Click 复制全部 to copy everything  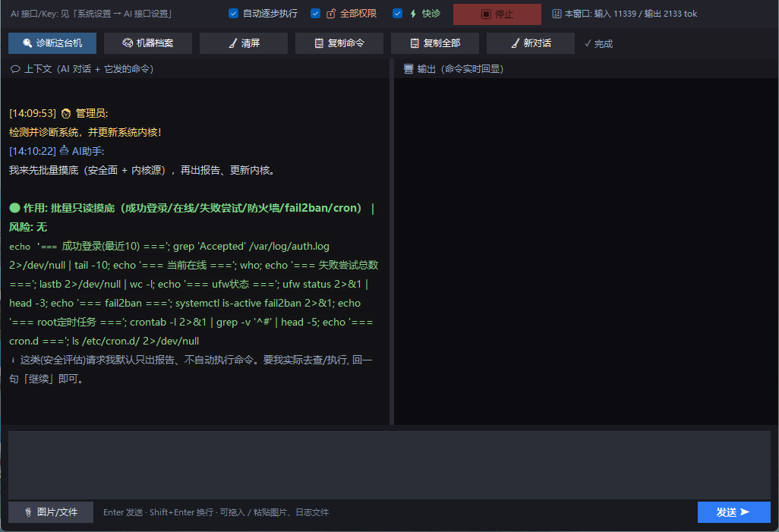tap(435, 43)
